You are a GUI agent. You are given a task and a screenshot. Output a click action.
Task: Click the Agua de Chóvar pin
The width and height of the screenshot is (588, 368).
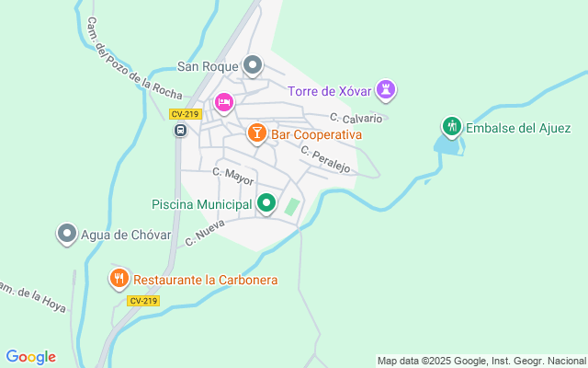[67, 234]
